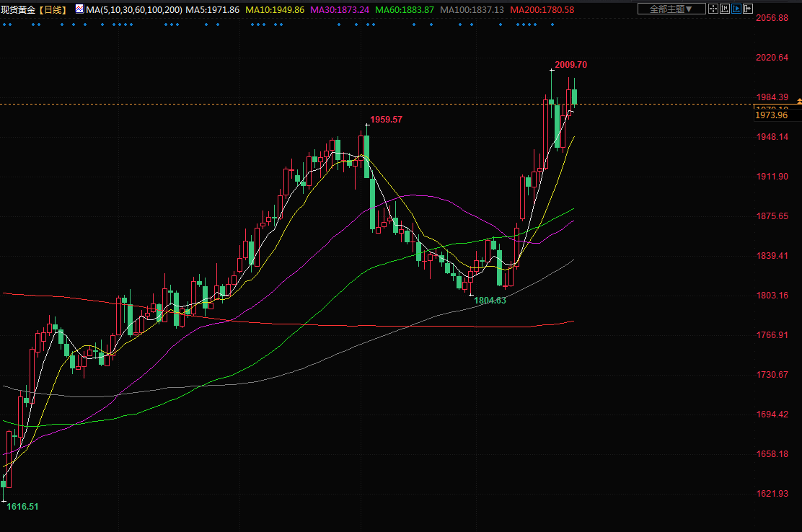Screen dimensions: 802x532
Task: Click the crosshair cursor icon
Action: [x=713, y=9]
